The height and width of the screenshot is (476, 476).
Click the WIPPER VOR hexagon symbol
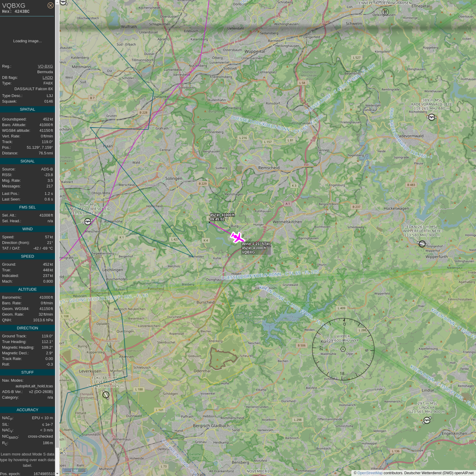[x=343, y=349]
